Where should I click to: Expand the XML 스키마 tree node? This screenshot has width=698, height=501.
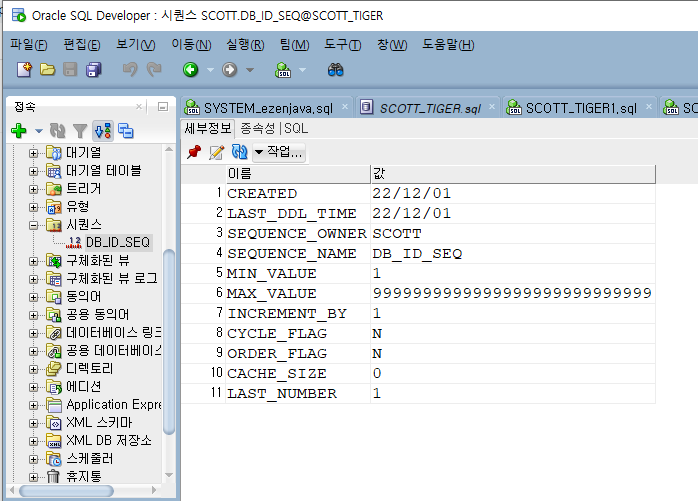pos(33,423)
